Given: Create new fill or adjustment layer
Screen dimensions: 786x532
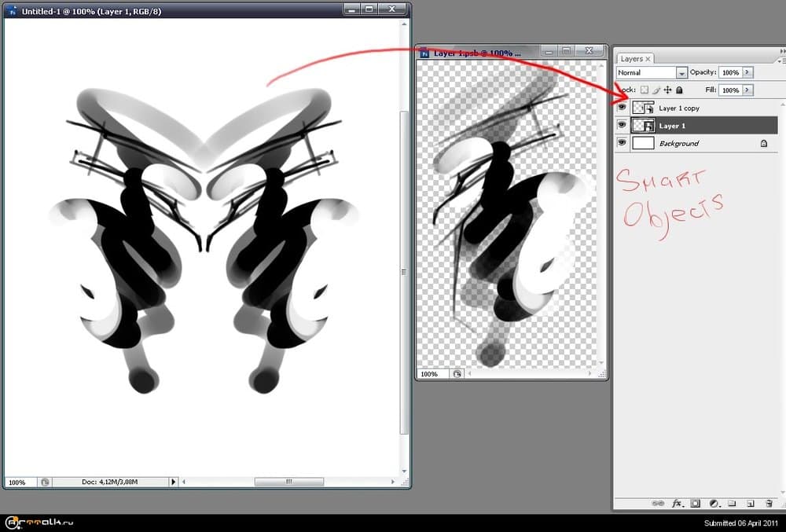Looking at the screenshot, I should click(x=714, y=503).
